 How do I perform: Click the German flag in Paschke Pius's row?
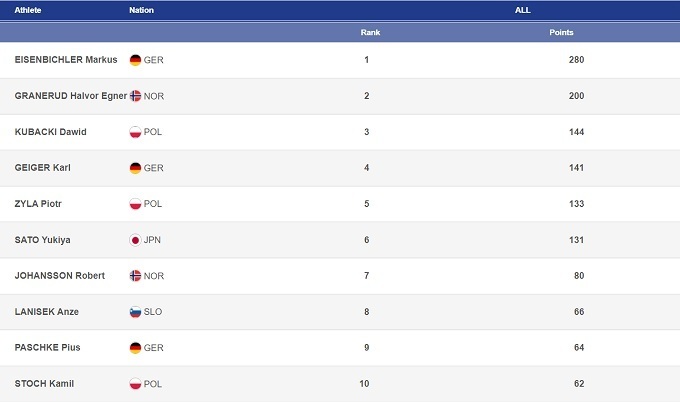pos(135,348)
